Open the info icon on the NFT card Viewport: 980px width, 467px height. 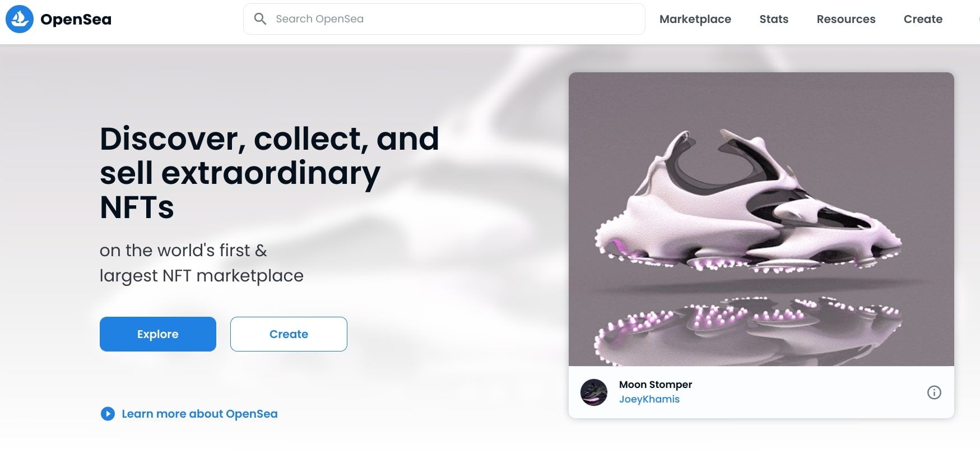(934, 392)
